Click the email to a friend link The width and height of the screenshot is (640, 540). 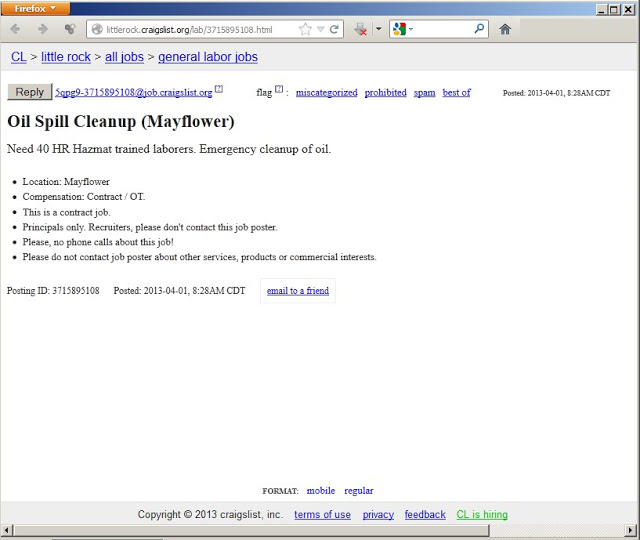click(298, 291)
